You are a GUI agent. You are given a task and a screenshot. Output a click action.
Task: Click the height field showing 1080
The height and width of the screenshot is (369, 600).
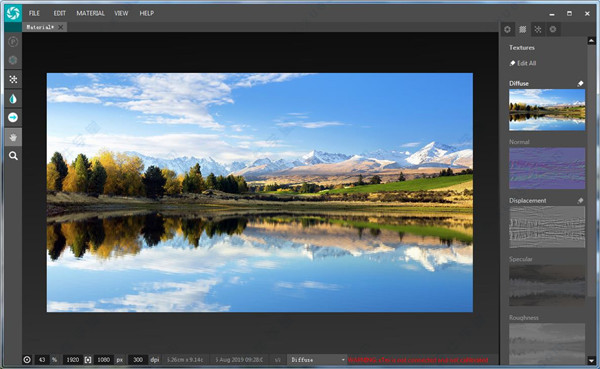point(103,360)
